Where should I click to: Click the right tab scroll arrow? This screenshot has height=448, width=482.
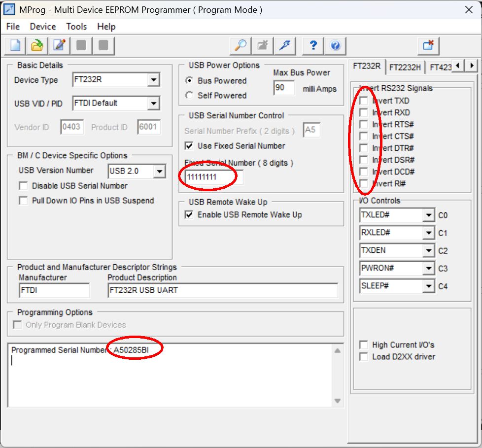[472, 66]
